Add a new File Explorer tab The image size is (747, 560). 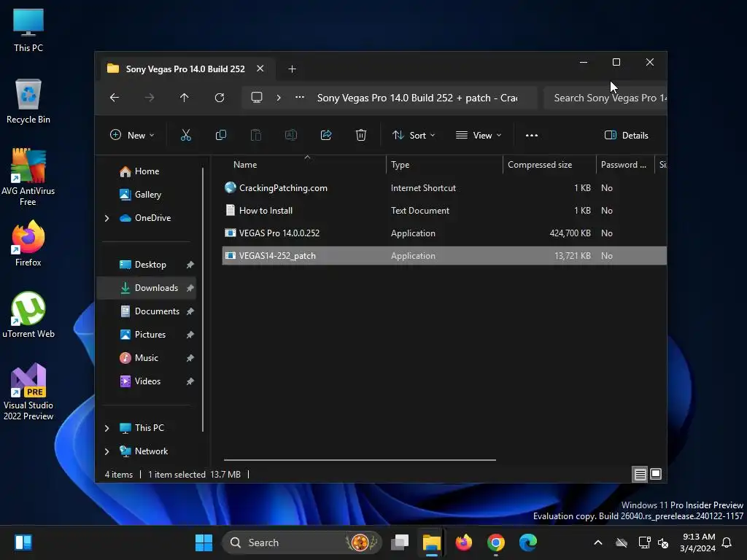[x=292, y=69]
